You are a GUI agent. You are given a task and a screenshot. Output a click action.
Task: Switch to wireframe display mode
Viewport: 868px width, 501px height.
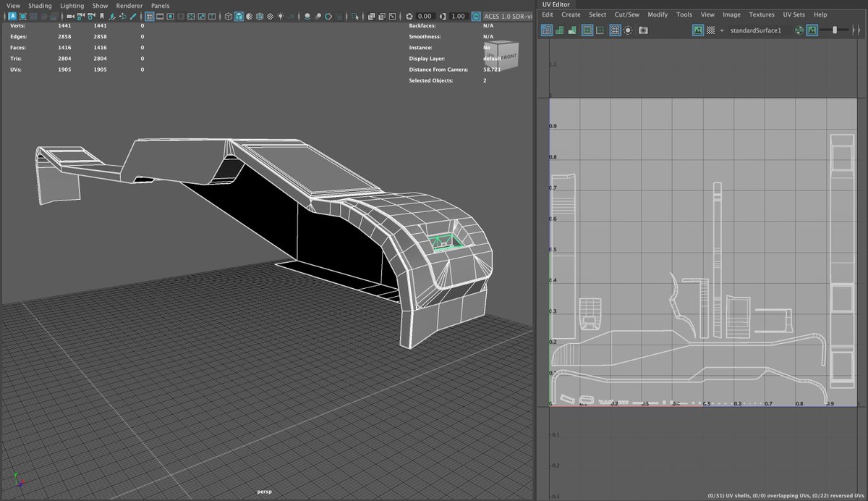tap(229, 16)
